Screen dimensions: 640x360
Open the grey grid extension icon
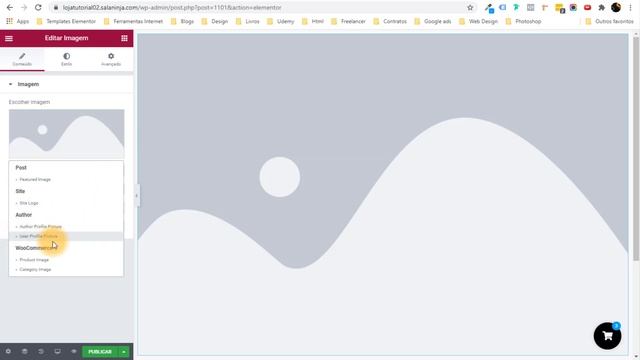click(531, 7)
